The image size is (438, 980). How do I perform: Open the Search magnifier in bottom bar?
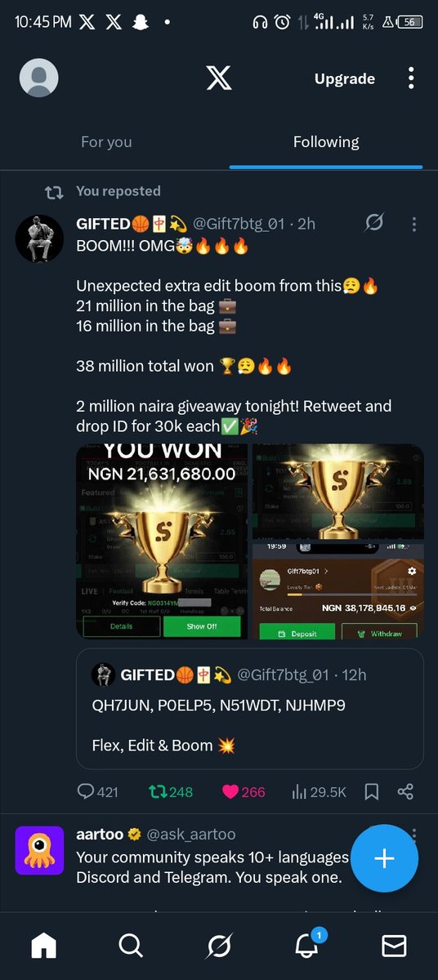tap(131, 945)
